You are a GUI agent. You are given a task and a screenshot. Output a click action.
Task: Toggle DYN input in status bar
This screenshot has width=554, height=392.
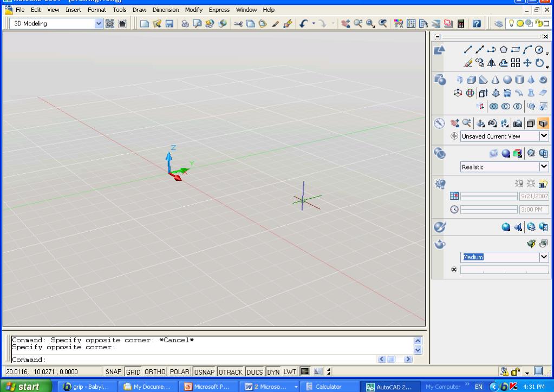click(273, 372)
